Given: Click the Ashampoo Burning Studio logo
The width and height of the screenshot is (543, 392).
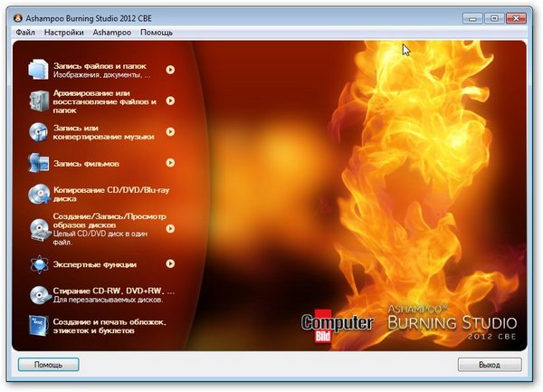Looking at the screenshot, I should (x=452, y=322).
